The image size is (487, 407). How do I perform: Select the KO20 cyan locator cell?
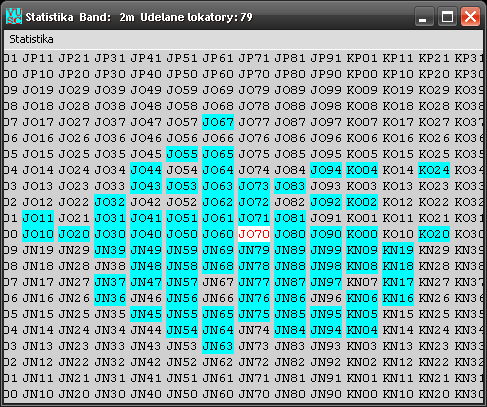tap(434, 234)
